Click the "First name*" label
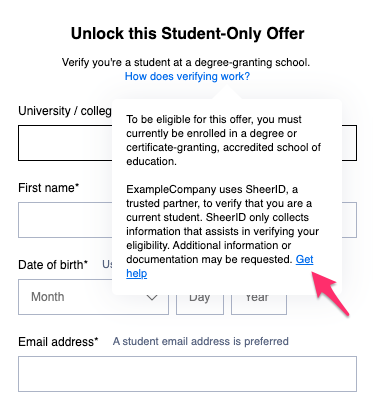 pyautogui.click(x=49, y=188)
